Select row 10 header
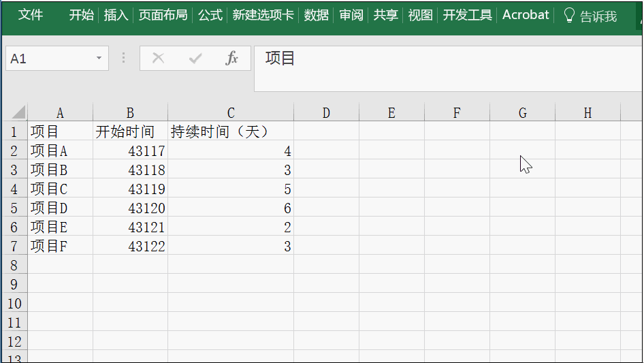This screenshot has width=644, height=363. point(15,303)
